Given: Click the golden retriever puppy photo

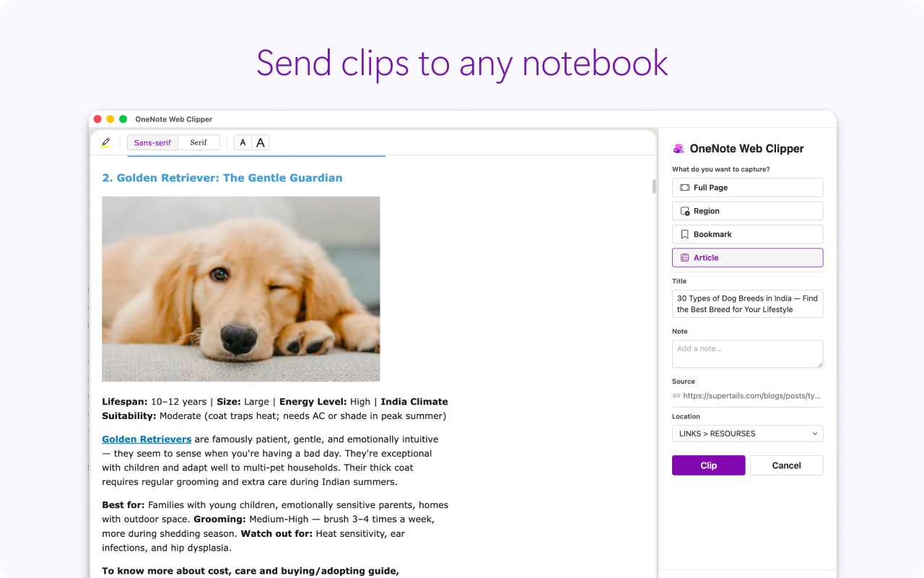Looking at the screenshot, I should [x=240, y=289].
